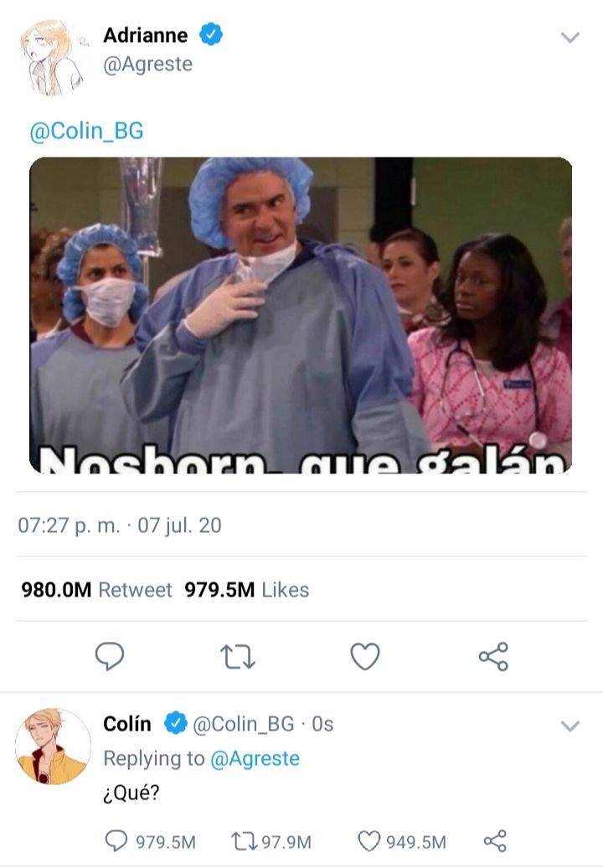
Task: View Colín's profile avatar
Action: (53, 746)
